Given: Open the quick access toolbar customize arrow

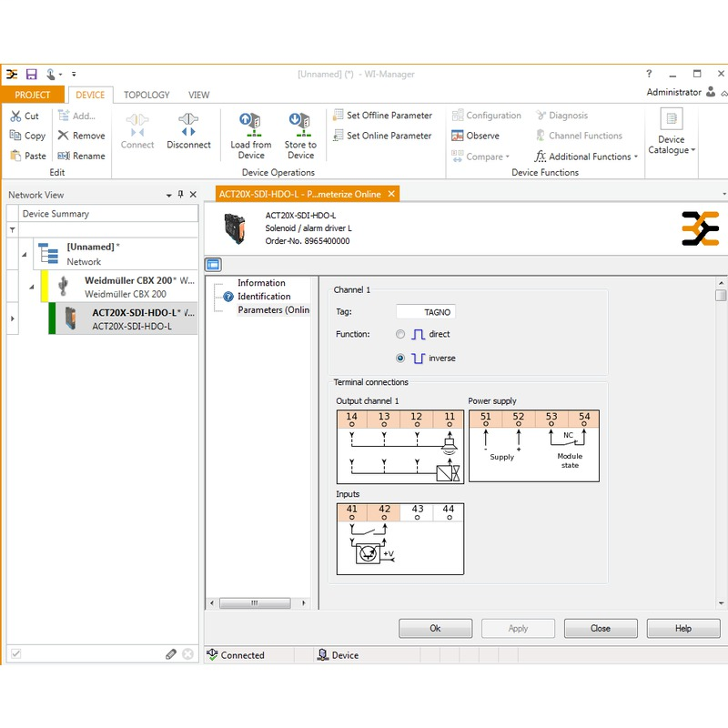Looking at the screenshot, I should coord(74,75).
